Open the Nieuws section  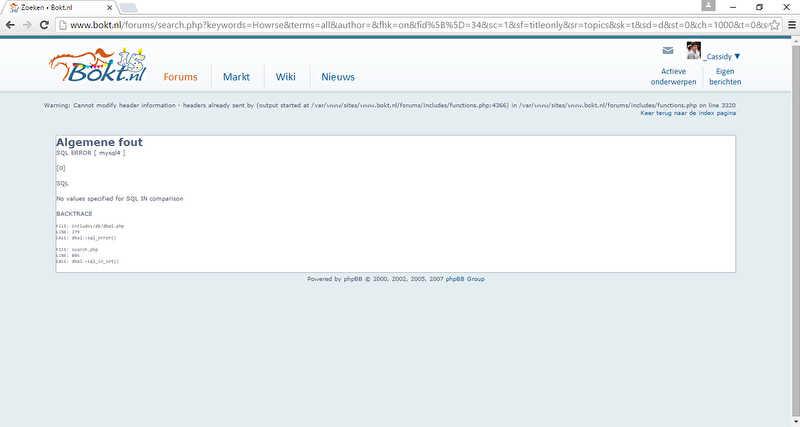[338, 77]
